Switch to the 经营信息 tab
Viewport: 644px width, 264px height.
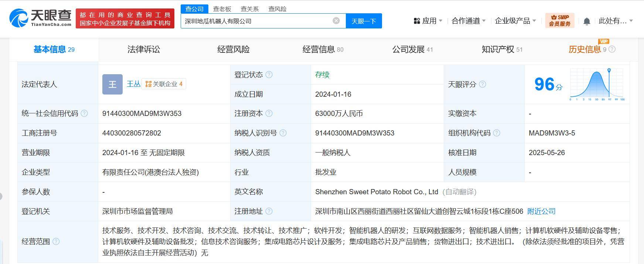coord(323,49)
